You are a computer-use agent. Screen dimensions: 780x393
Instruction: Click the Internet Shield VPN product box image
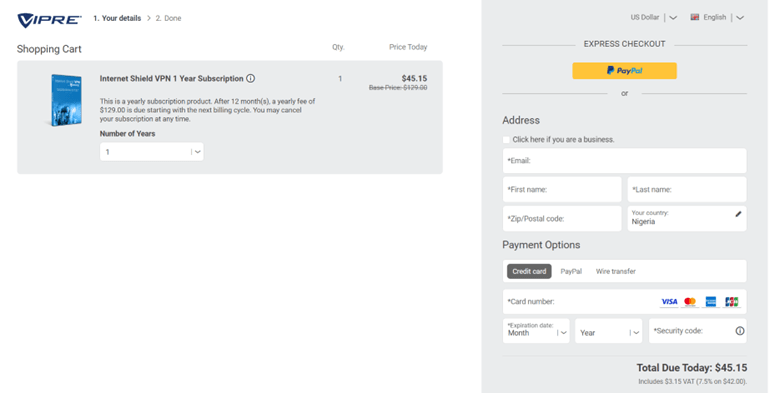[66, 100]
